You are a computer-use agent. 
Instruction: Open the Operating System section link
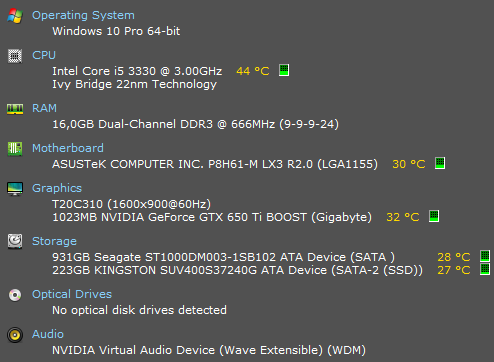(x=83, y=15)
